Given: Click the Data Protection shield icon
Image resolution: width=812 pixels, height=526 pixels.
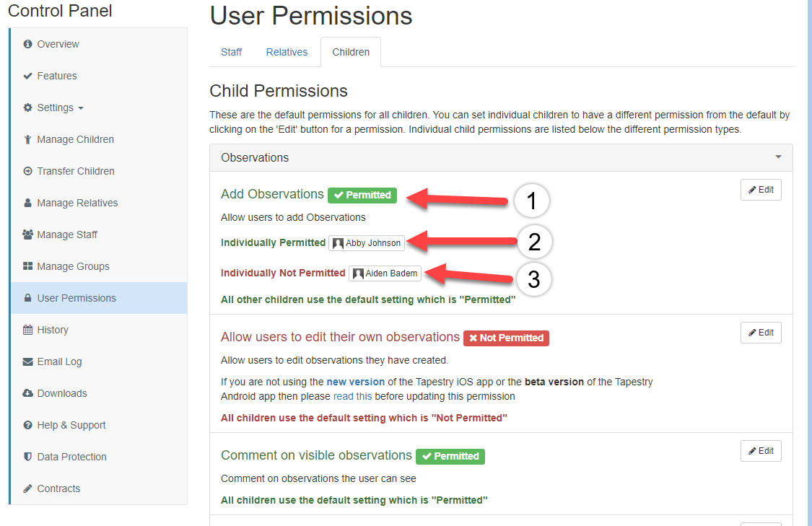Looking at the screenshot, I should 28,457.
